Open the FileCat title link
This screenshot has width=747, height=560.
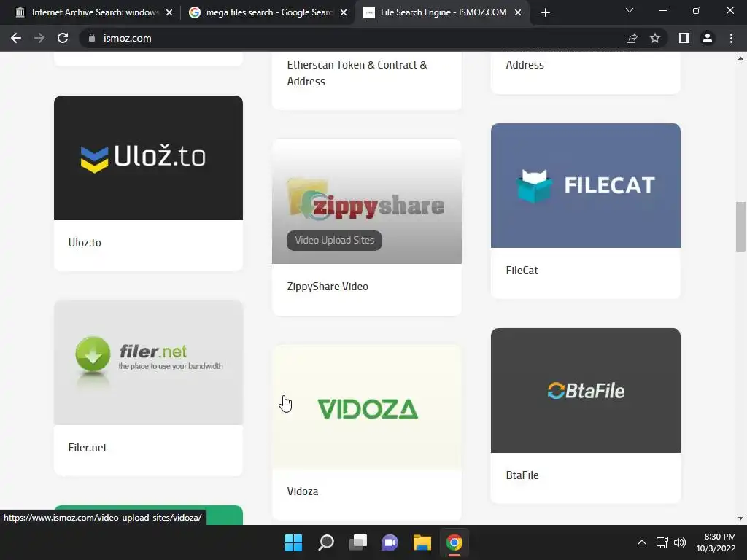coord(522,271)
